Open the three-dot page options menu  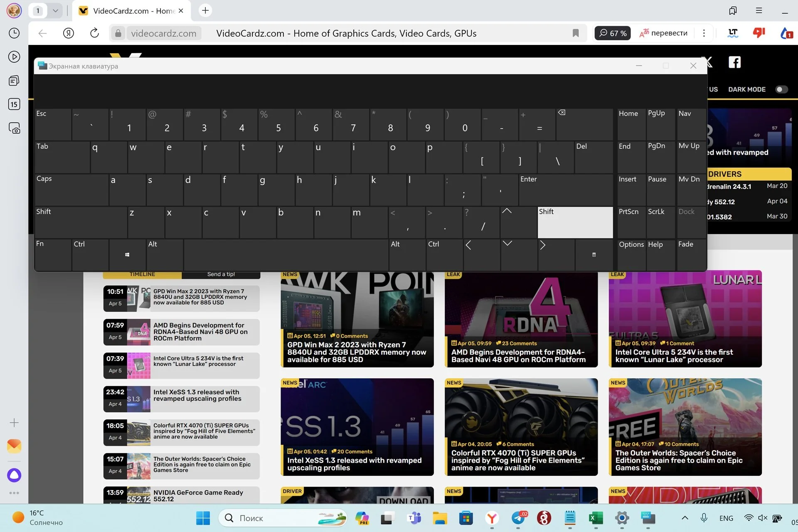[704, 33]
